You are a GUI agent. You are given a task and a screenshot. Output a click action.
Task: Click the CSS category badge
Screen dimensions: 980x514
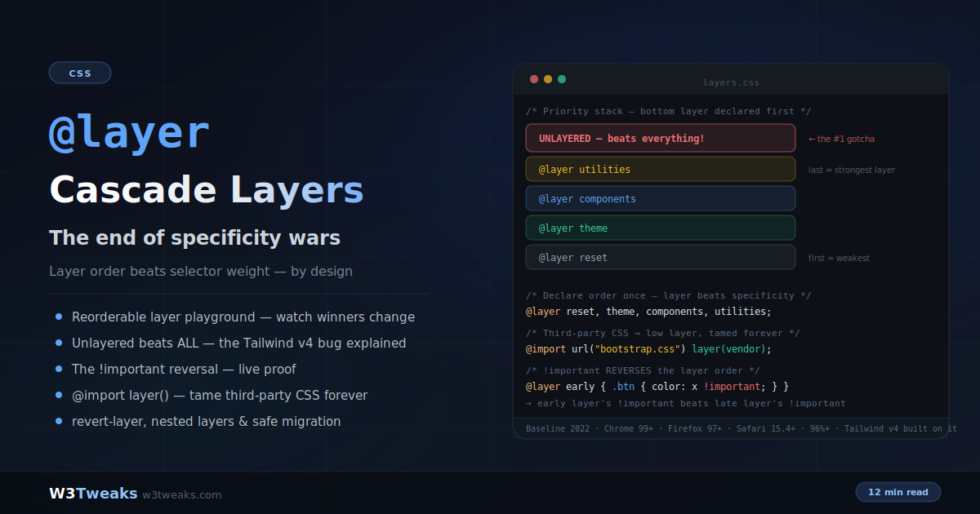click(x=80, y=73)
